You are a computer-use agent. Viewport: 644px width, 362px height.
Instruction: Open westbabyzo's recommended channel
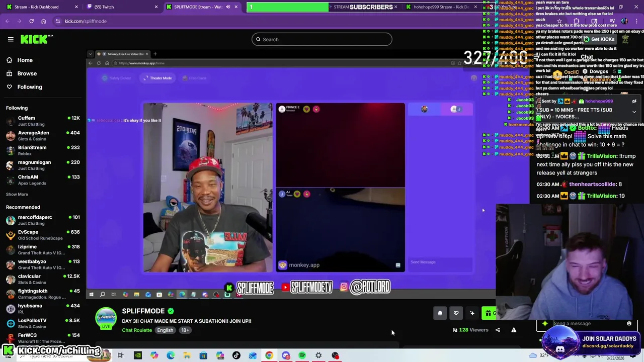point(43,264)
